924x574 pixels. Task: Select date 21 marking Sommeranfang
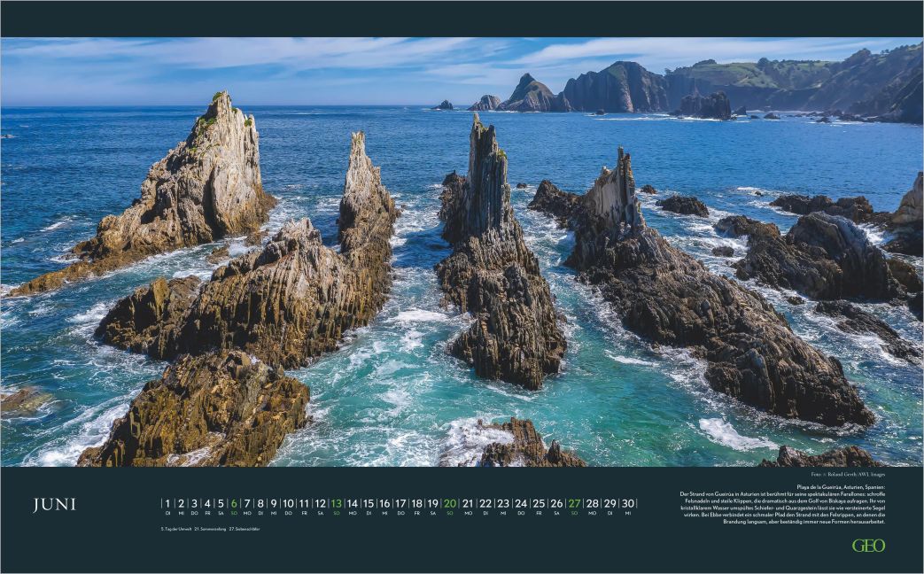pyautogui.click(x=466, y=502)
